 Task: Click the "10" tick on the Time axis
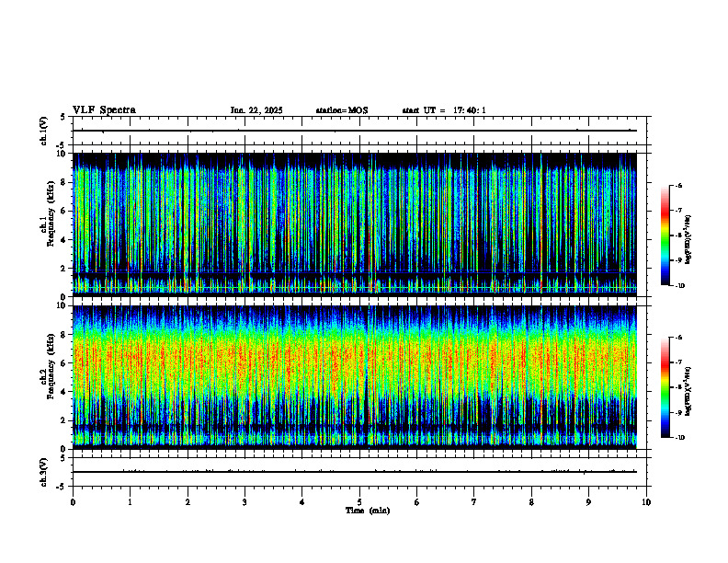pyautogui.click(x=646, y=502)
